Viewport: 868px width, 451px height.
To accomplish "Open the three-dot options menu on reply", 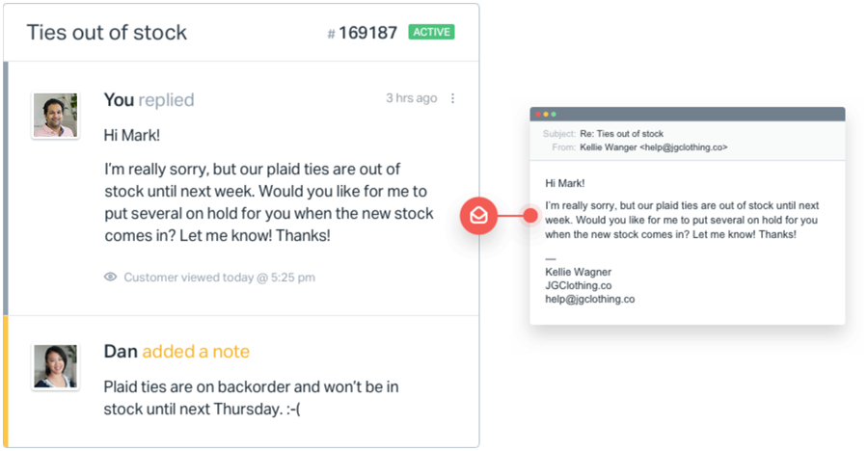I will 453,98.
